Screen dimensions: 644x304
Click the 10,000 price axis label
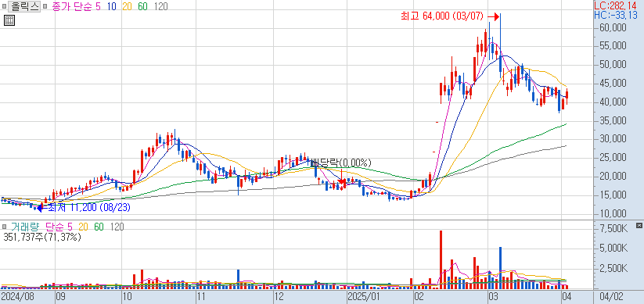613,214
